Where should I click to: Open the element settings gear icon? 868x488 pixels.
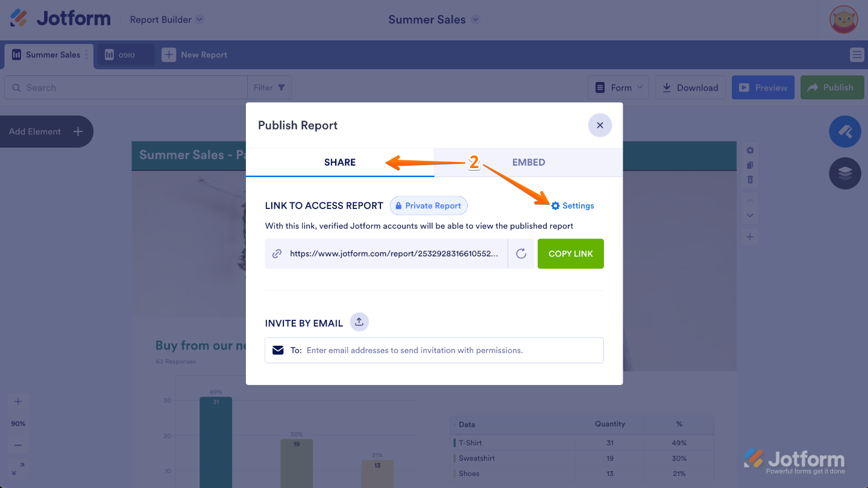pyautogui.click(x=749, y=150)
